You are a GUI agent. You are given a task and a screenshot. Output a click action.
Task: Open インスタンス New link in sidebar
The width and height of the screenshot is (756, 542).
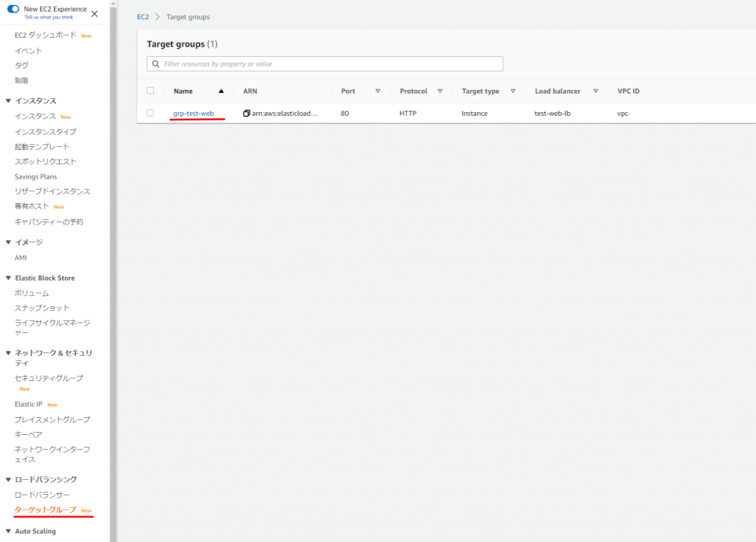pos(35,116)
